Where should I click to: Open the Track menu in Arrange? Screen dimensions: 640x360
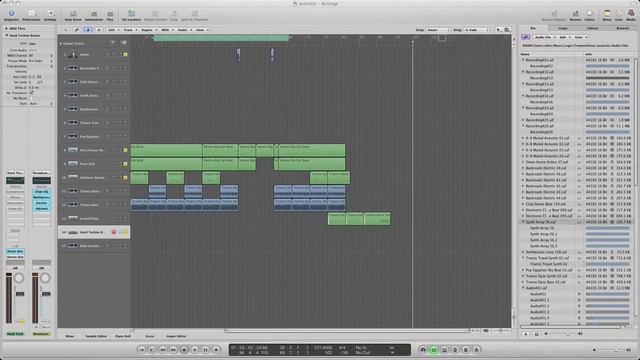(x=130, y=30)
